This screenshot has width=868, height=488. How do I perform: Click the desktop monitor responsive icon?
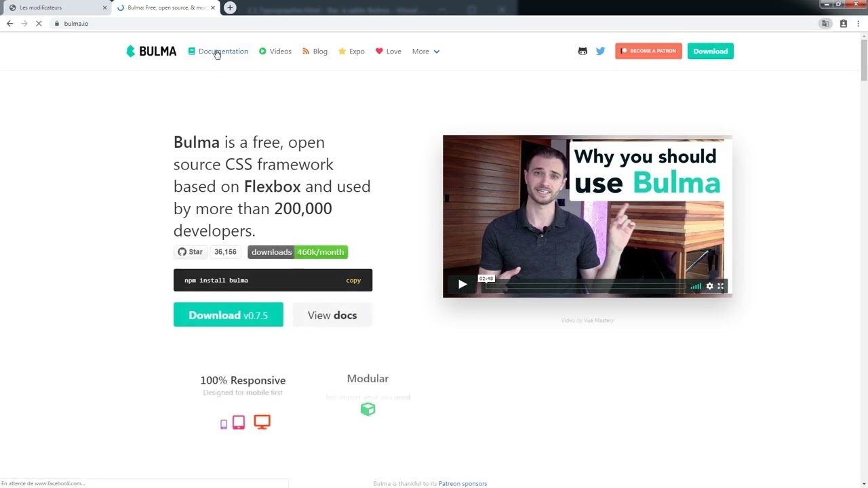262,422
